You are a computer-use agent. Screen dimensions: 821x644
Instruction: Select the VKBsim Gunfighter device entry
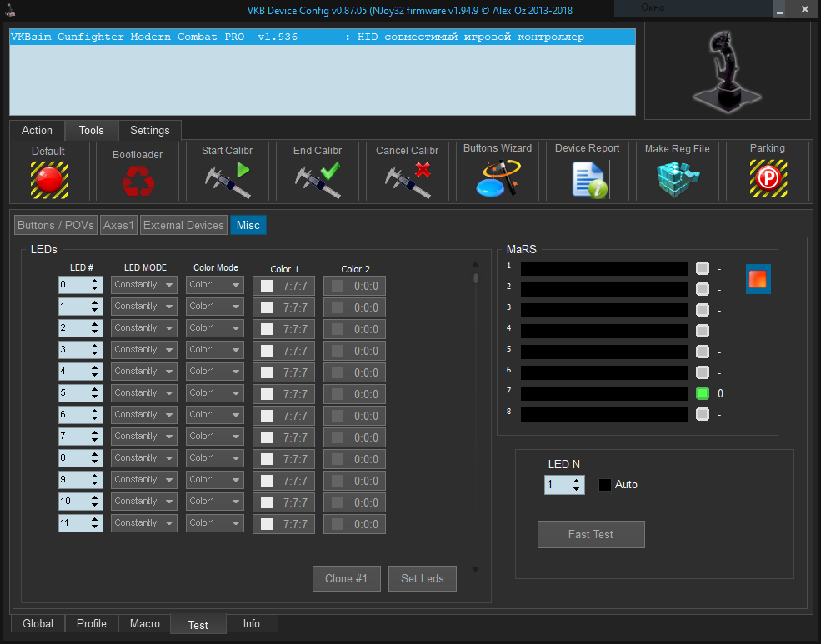[x=323, y=37]
